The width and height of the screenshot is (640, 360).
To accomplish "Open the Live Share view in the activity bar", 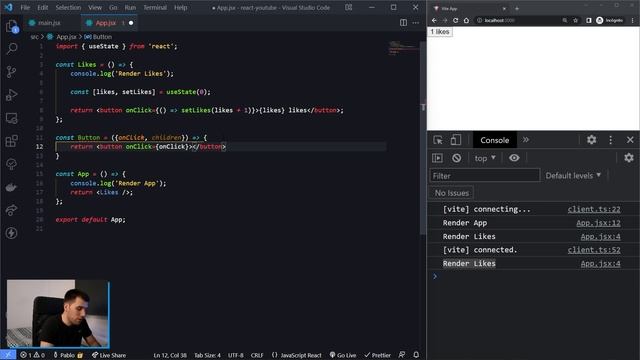I will pos(12,210).
